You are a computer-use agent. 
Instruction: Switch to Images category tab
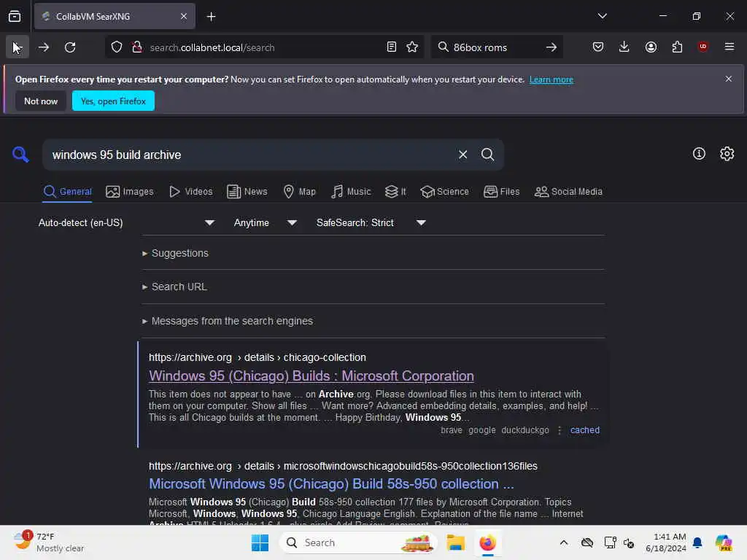pyautogui.click(x=130, y=192)
